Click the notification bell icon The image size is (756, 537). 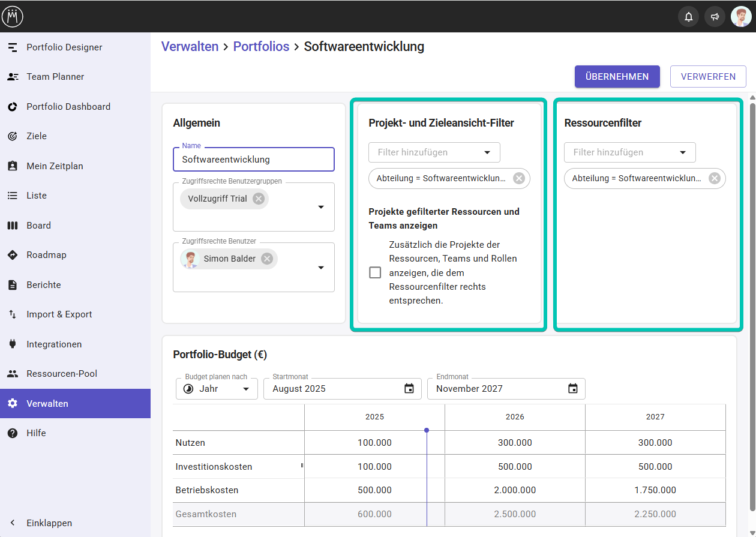688,17
